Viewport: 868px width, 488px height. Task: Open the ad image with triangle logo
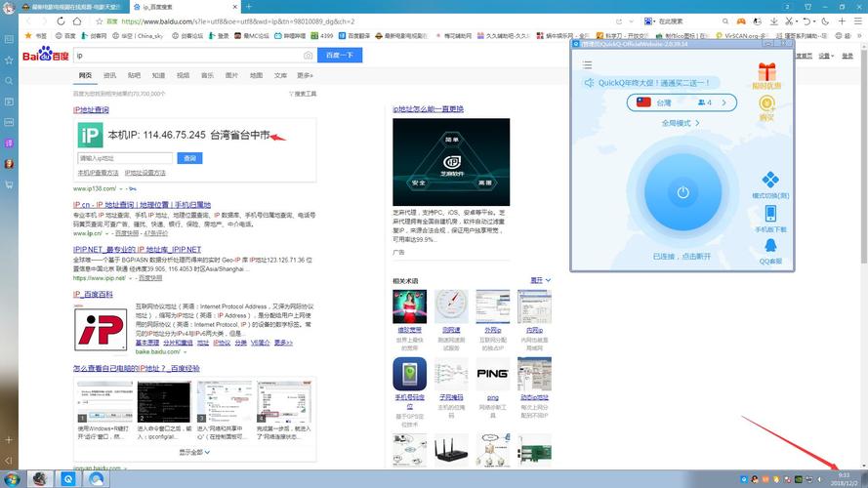click(x=451, y=162)
